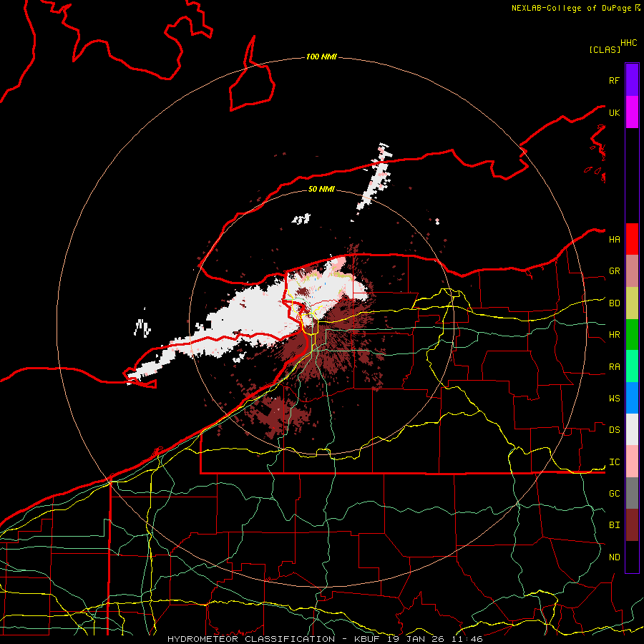This screenshot has width=644, height=644.
Task: Click the 'NEXLAB-College of DuPage' text
Action: (x=572, y=8)
